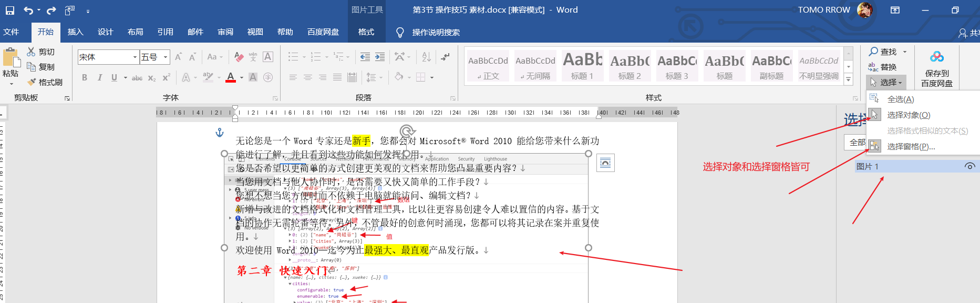Redo the last action
The width and height of the screenshot is (980, 303).
coord(51,10)
